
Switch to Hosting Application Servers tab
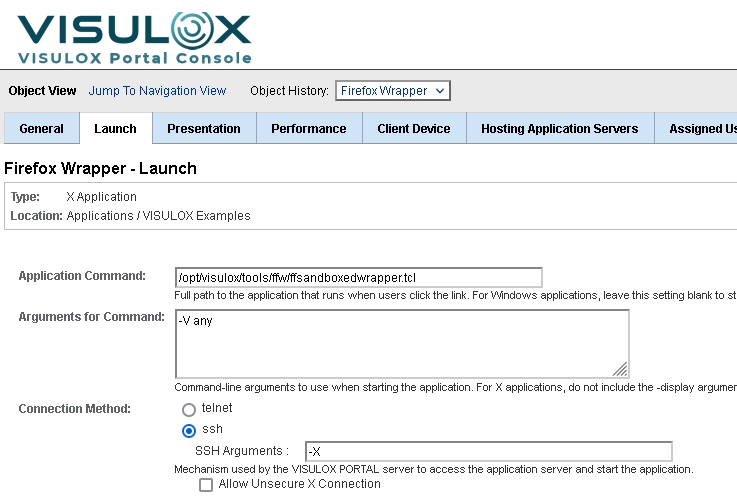[x=559, y=129]
